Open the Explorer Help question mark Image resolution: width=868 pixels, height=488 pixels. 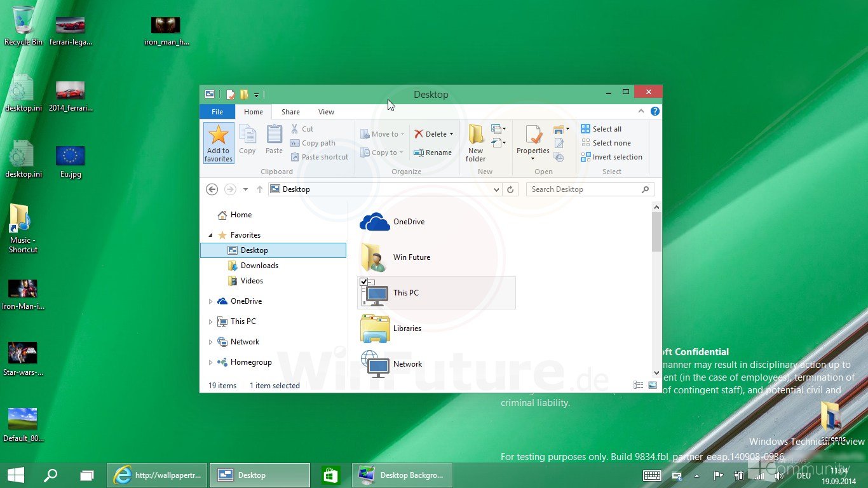point(655,112)
